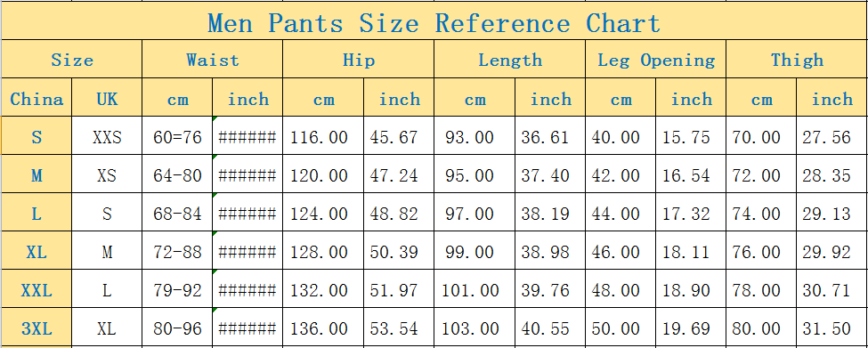Select the length inch cell 40.55
The height and width of the screenshot is (348, 868).
coord(550,328)
